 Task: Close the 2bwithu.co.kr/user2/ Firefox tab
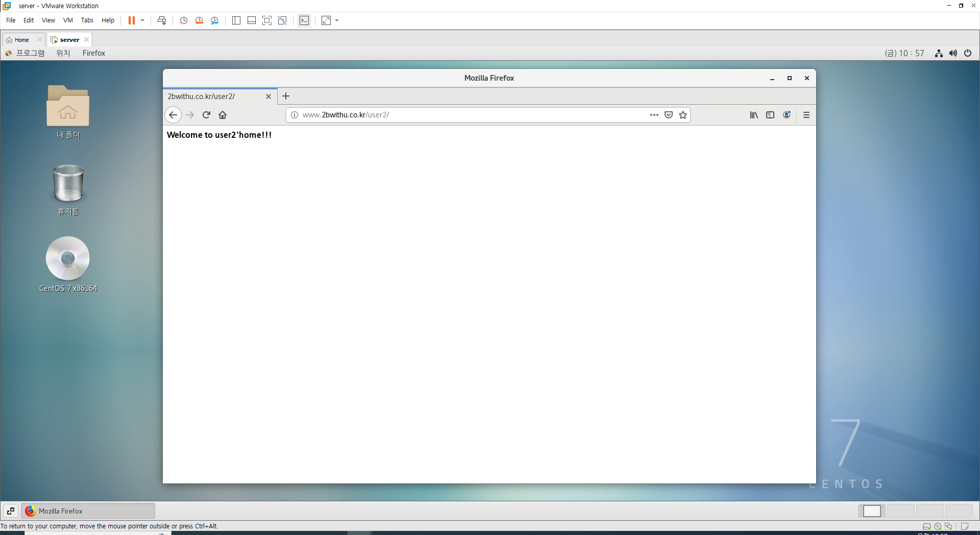click(268, 96)
